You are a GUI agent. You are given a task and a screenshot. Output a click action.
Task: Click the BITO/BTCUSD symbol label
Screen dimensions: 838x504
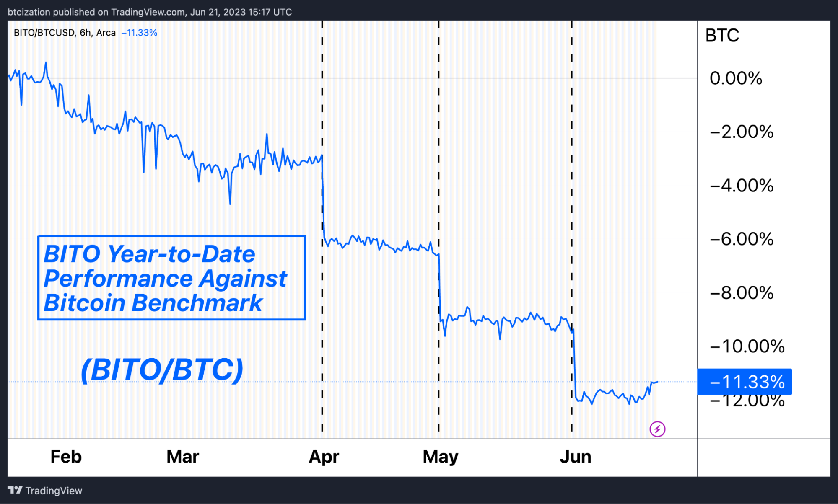pos(44,33)
